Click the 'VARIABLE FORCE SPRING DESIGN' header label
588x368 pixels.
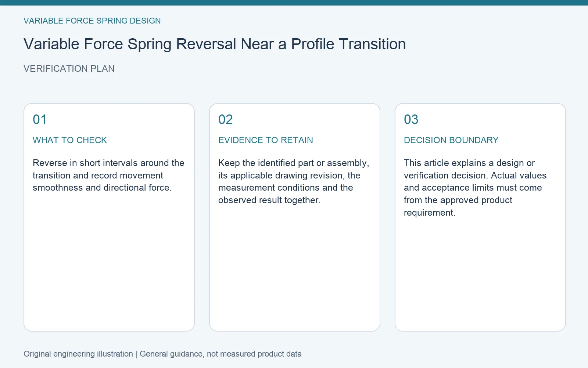point(92,21)
